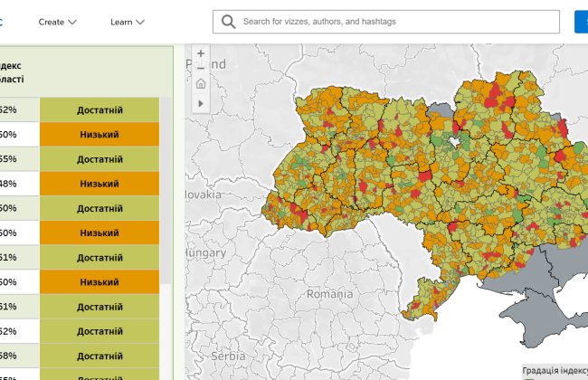Click the blue button right of search

click(x=581, y=22)
